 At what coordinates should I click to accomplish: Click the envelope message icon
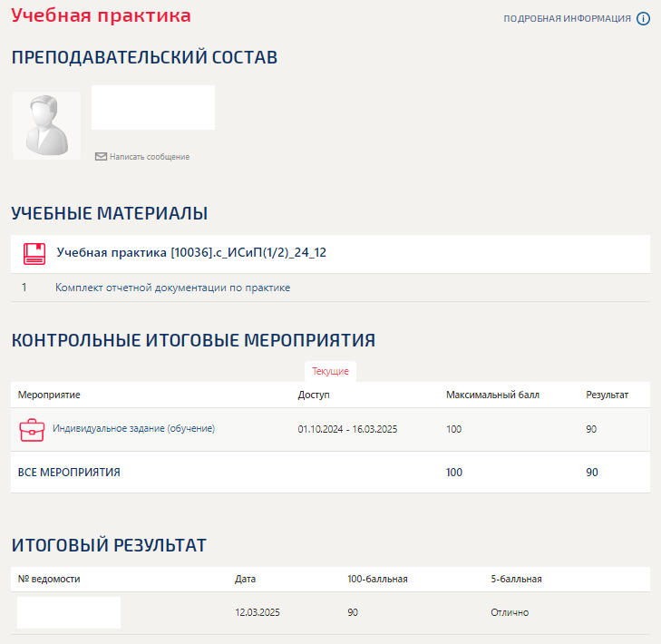coord(101,157)
